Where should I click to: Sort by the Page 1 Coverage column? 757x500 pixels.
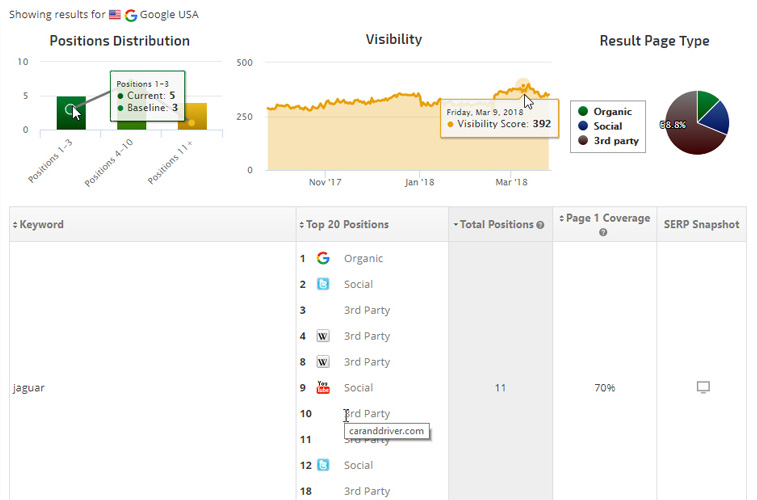tap(604, 218)
